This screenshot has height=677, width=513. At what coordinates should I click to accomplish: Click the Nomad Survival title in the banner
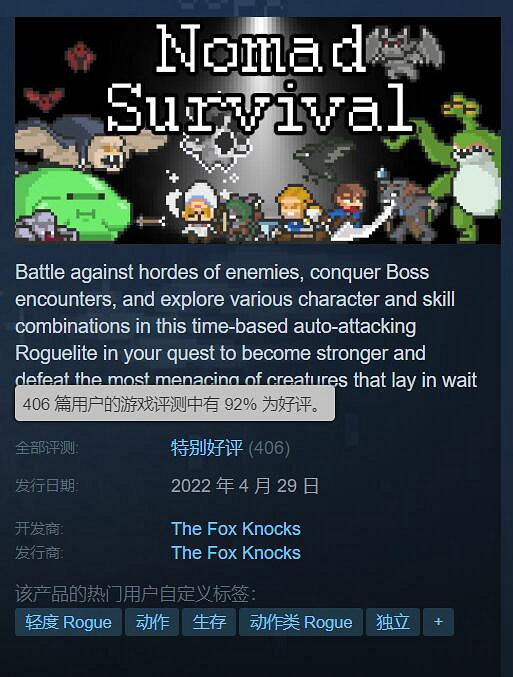[x=259, y=79]
